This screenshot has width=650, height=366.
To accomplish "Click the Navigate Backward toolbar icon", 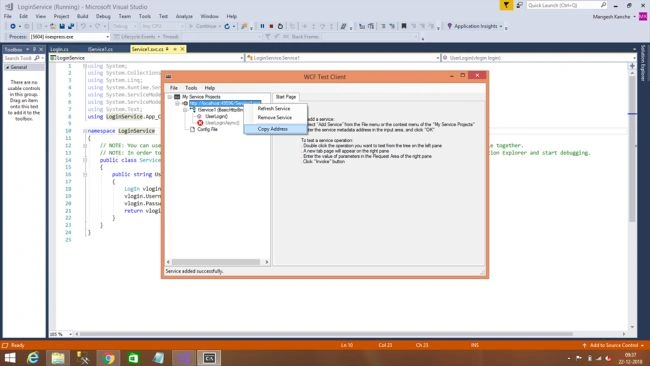I will (13, 26).
